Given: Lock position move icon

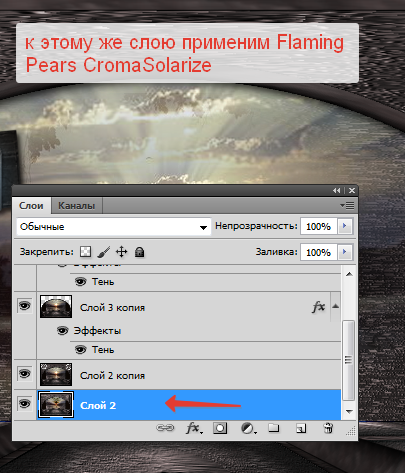Looking at the screenshot, I should coord(121,252).
